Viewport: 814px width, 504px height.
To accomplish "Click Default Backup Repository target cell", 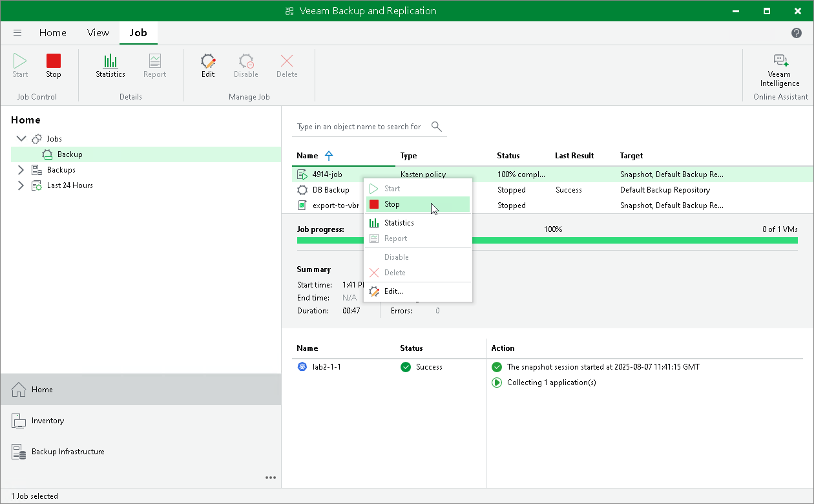I will [665, 190].
